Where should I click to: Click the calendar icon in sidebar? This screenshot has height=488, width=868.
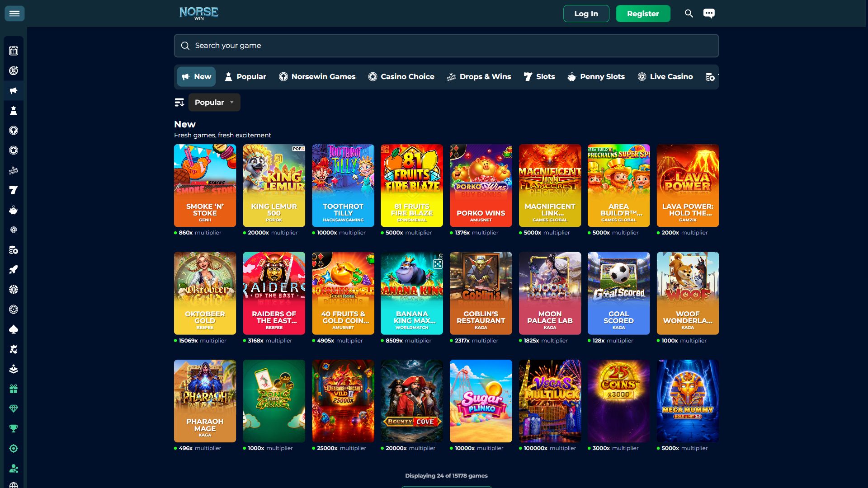[x=14, y=51]
